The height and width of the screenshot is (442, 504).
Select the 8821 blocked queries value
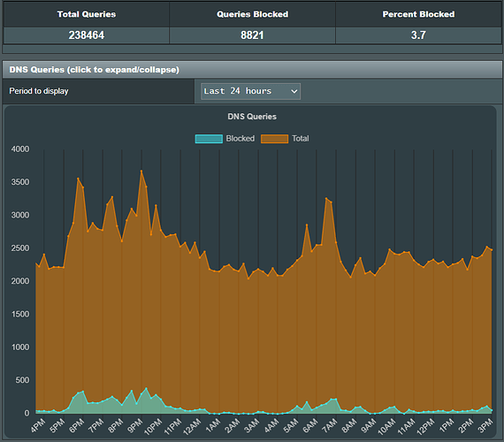(252, 35)
